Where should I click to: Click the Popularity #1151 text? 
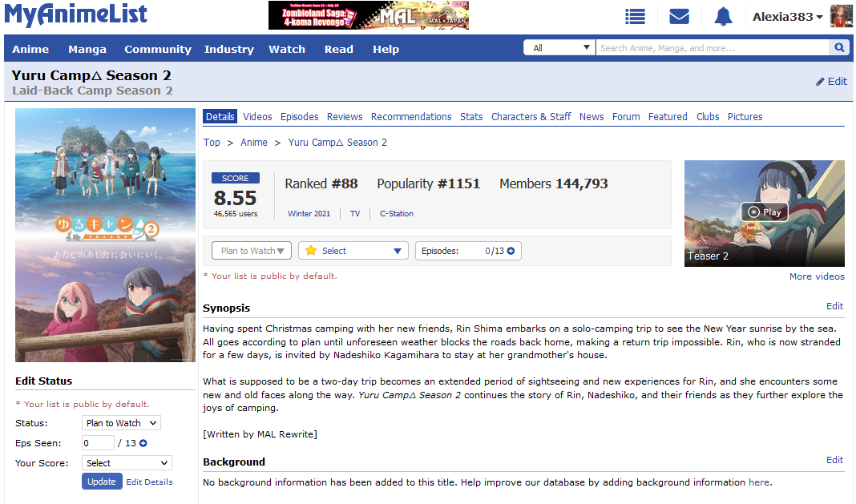[429, 183]
